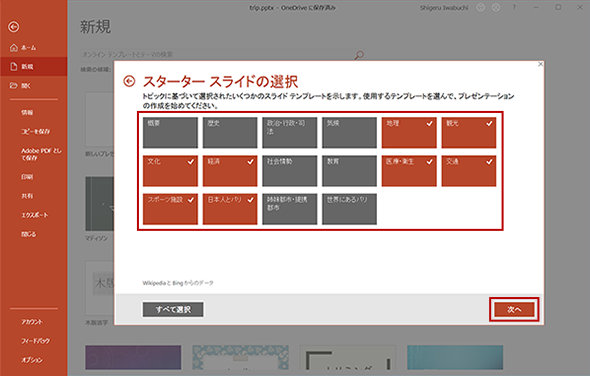
Task: Select the 概要 tile
Action: (170, 132)
